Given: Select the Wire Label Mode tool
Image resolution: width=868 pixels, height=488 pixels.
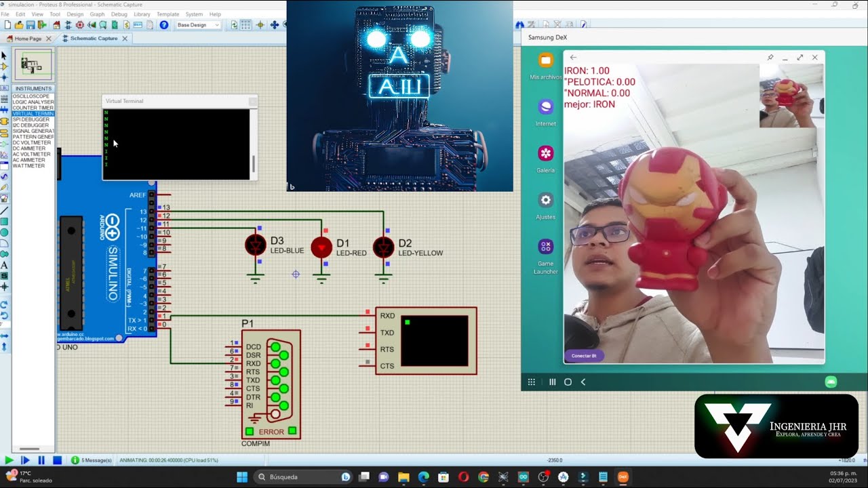Looking at the screenshot, I should 4,88.
